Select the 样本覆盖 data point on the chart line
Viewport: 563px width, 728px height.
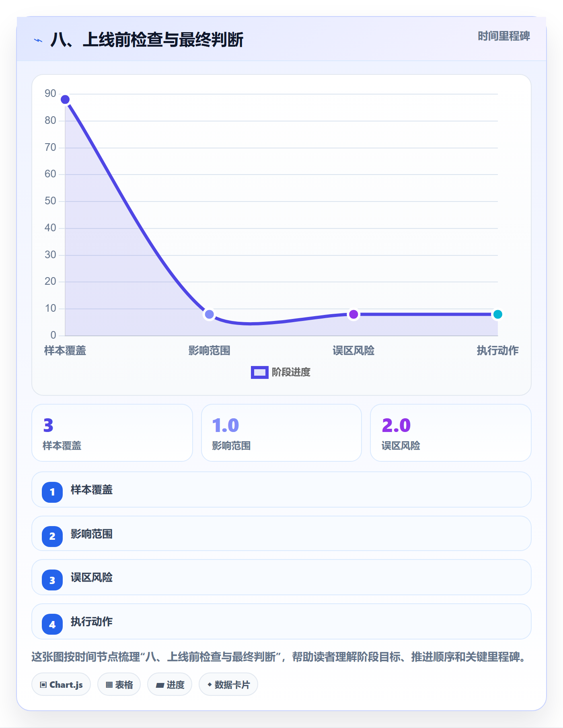[x=65, y=99]
